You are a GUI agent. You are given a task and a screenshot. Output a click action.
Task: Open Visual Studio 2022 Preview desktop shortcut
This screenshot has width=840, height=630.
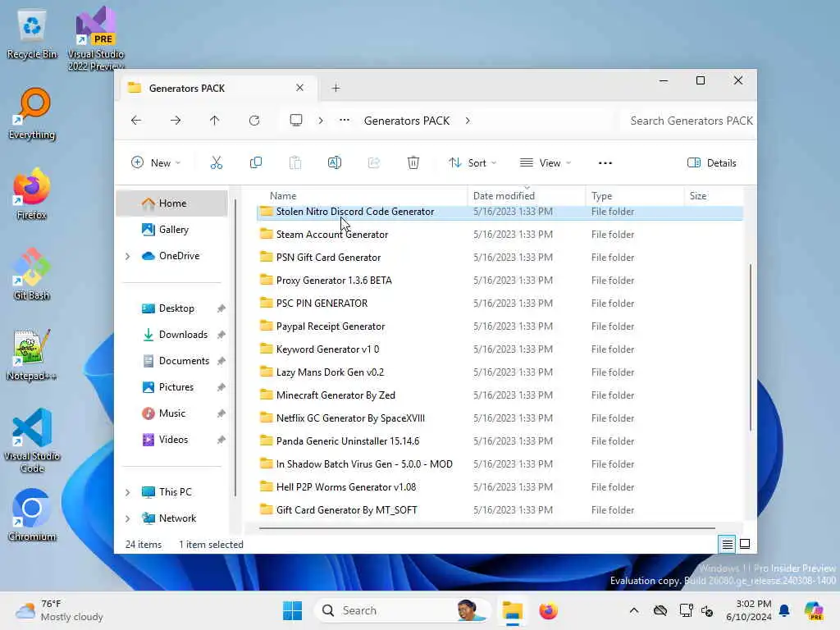point(96,39)
